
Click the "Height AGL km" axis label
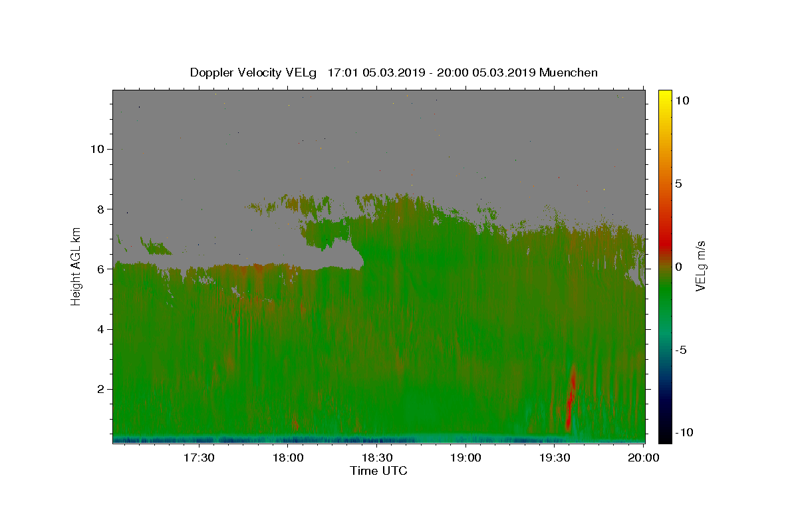(76, 266)
